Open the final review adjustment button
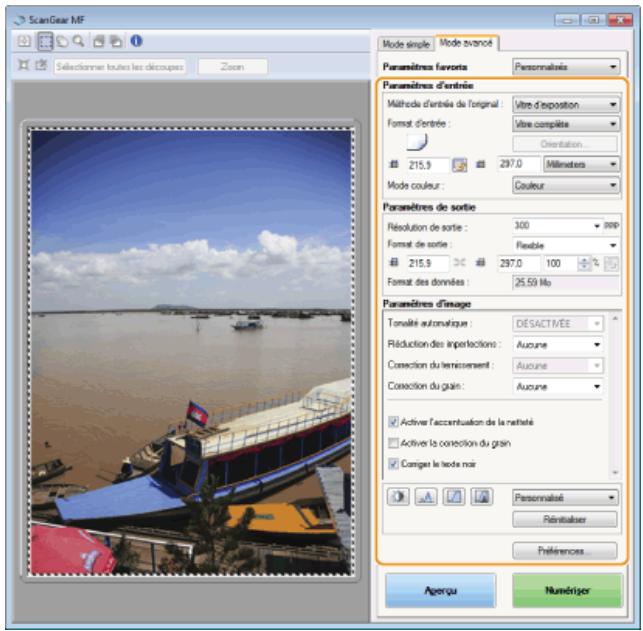The image size is (643, 631). [481, 497]
